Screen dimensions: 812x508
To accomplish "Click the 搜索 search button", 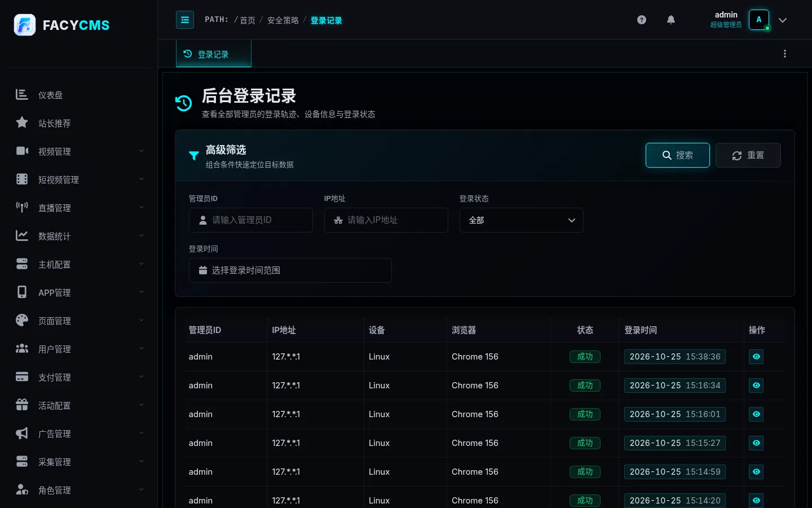I will click(x=678, y=155).
